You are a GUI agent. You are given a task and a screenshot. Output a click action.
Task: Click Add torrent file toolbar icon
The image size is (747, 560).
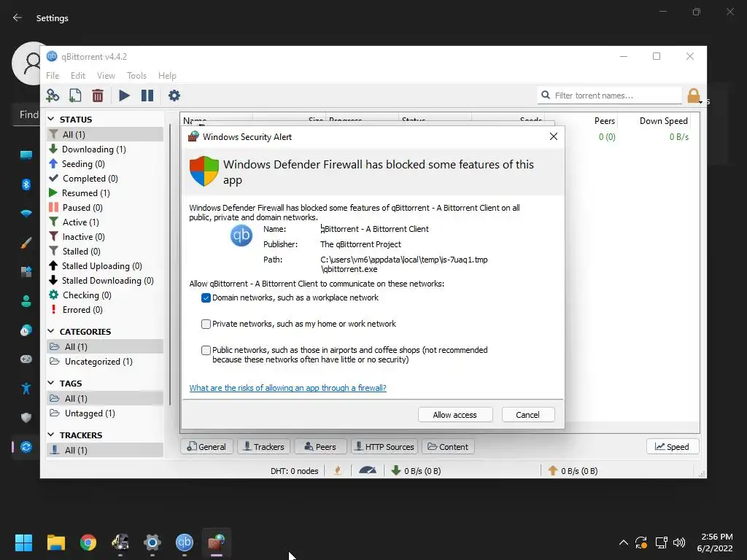click(75, 96)
